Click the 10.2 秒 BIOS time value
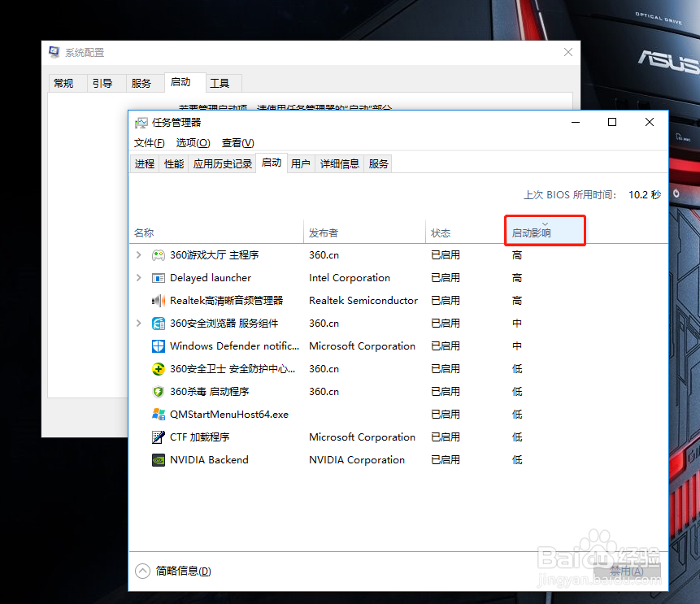Image resolution: width=700 pixels, height=604 pixels. coord(645,194)
